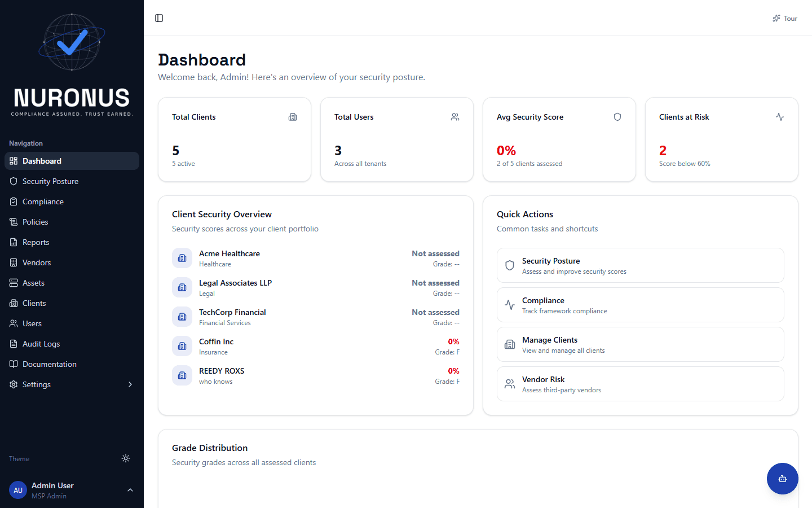Open Reports navigation item
This screenshot has width=812, height=508.
72,242
